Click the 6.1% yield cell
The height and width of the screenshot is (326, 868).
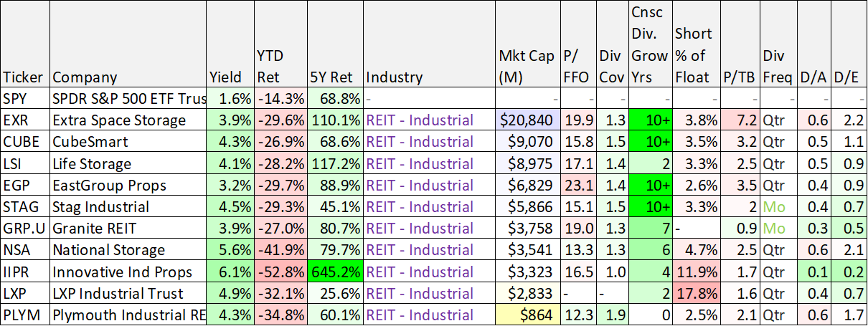(x=230, y=272)
